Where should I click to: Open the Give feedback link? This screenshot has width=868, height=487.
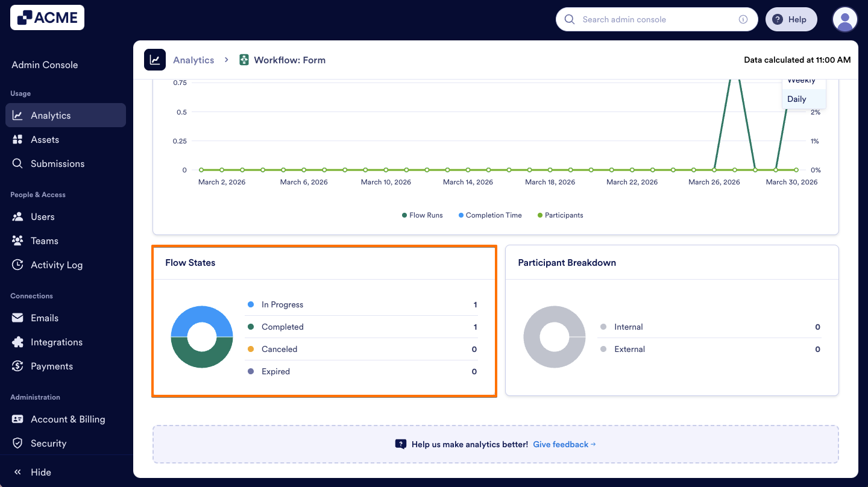click(x=561, y=444)
